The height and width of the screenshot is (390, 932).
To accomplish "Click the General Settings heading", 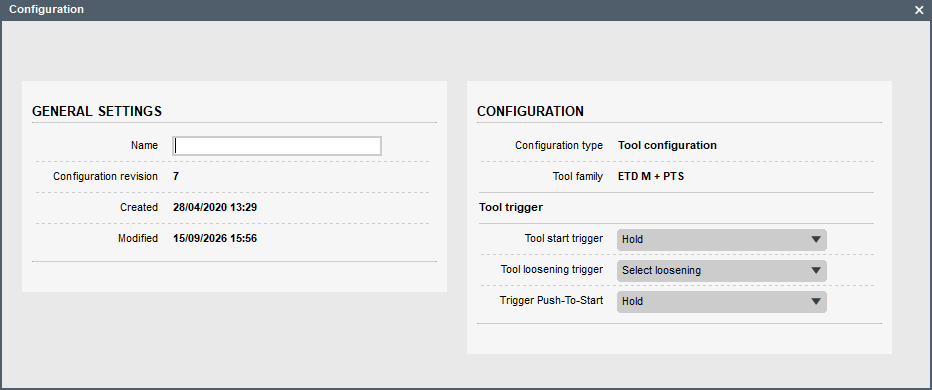I will tap(97, 111).
